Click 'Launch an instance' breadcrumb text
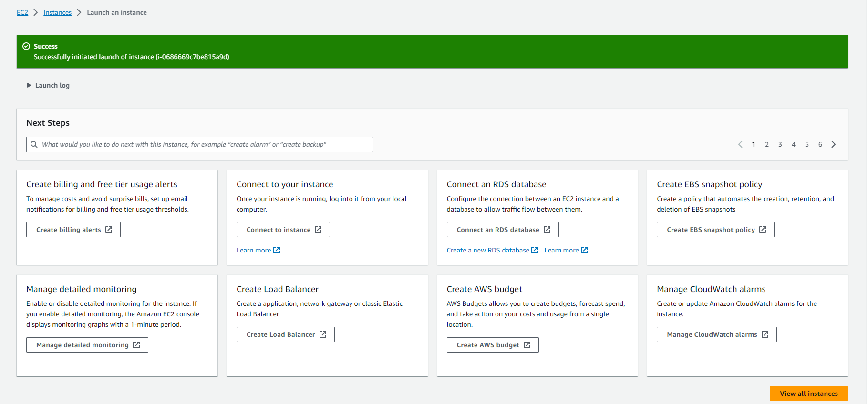 (x=117, y=12)
